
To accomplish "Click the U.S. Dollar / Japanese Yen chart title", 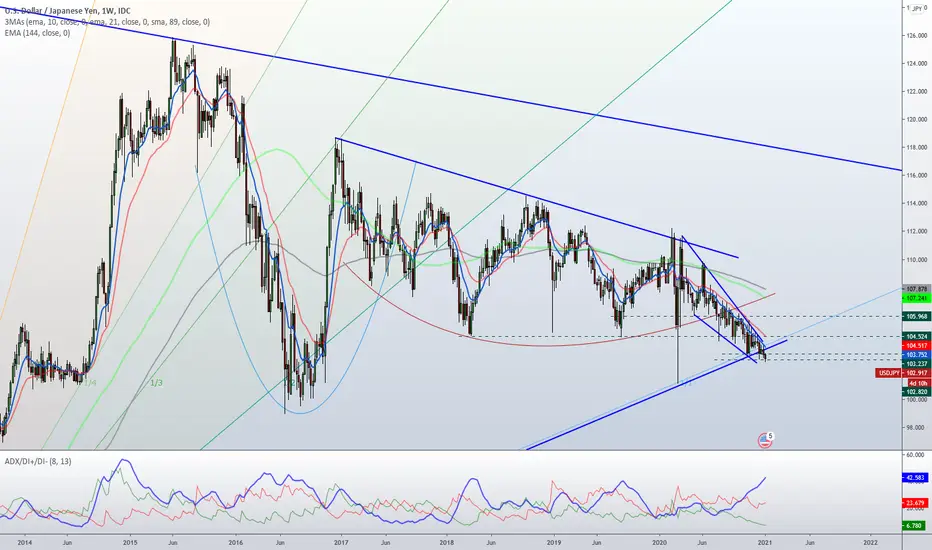I will [x=67, y=11].
